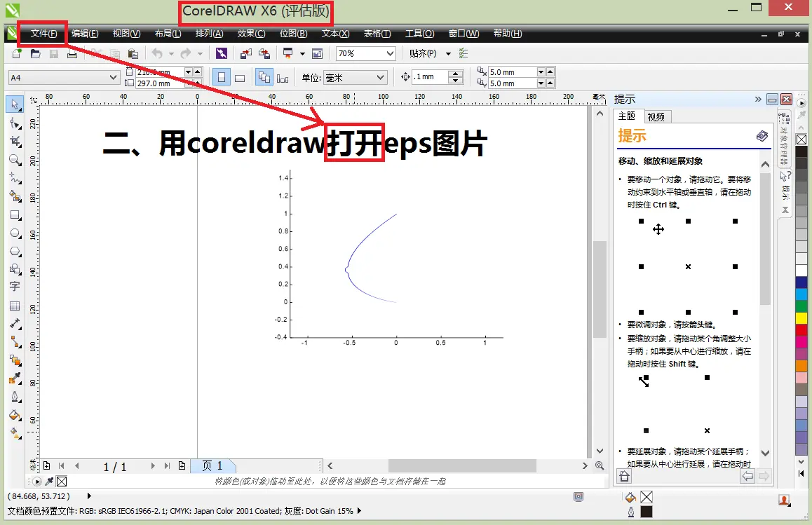The height and width of the screenshot is (525, 812).
Task: Toggle apply layout to all pages
Action: (264, 78)
